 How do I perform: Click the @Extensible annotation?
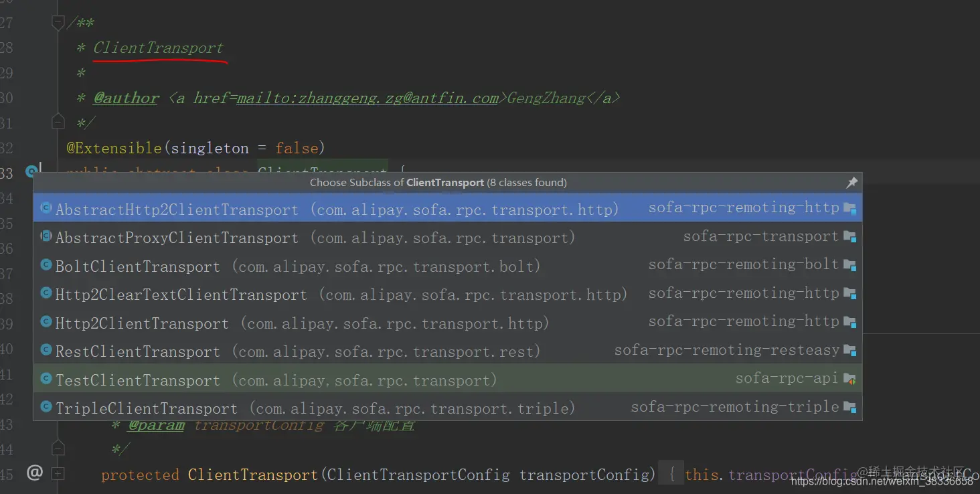(x=114, y=147)
